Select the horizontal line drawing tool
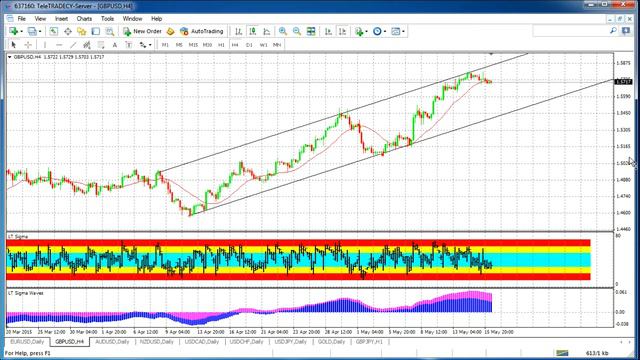 click(59, 45)
